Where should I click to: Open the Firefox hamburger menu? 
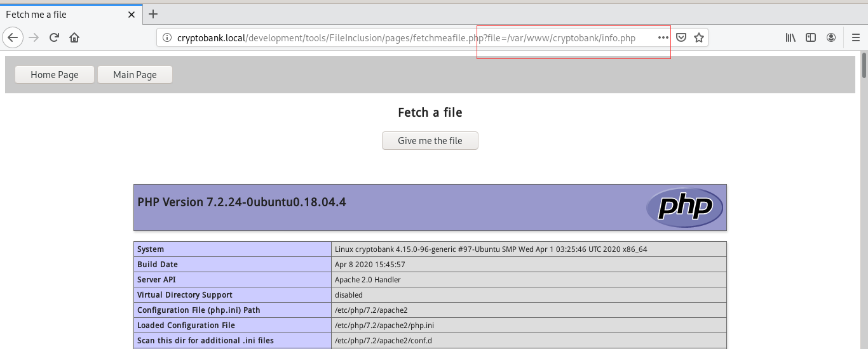coord(855,38)
